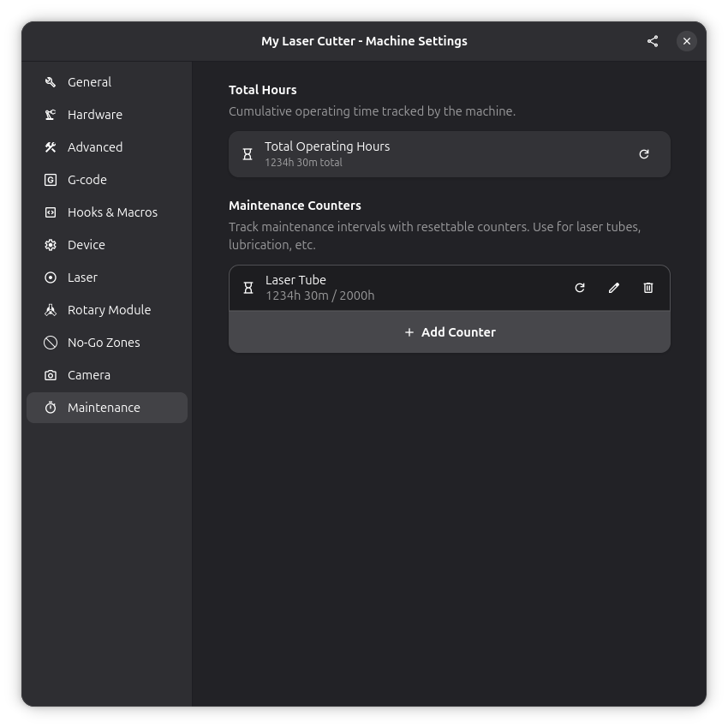728x728 pixels.
Task: Select Hooks & Macros in the sidebar
Action: tap(107, 212)
